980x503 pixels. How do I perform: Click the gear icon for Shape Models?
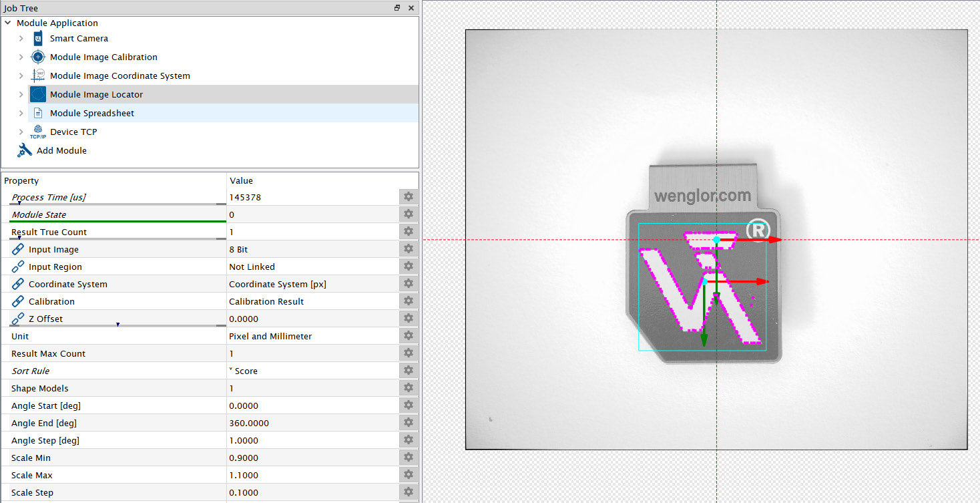tap(409, 388)
